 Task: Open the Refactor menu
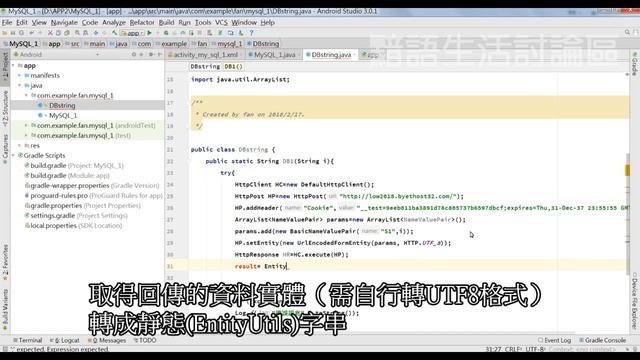click(x=142, y=22)
